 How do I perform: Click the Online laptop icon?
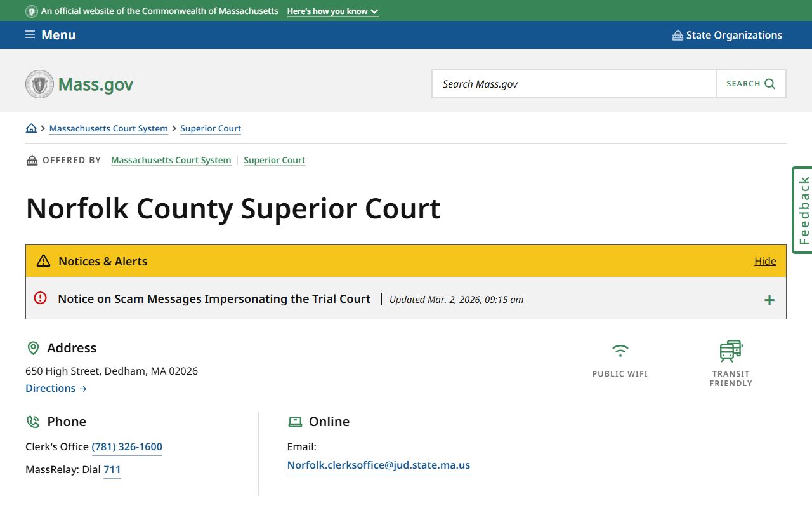pyautogui.click(x=295, y=422)
